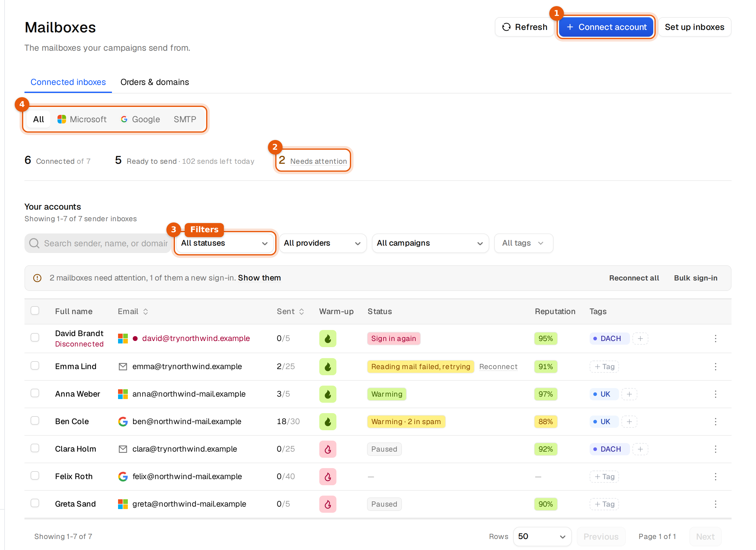Click the warm-up flame icon for Greta Sand

[x=328, y=504]
